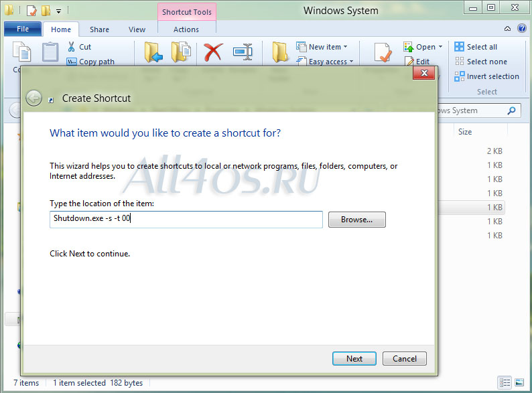
Task: Open Help via question mark icon
Action: tap(522, 28)
